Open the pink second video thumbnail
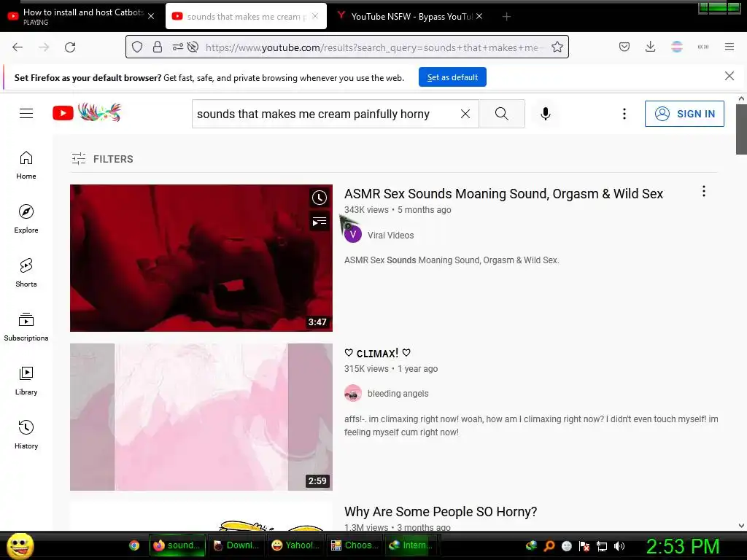The image size is (747, 560). pyautogui.click(x=201, y=416)
